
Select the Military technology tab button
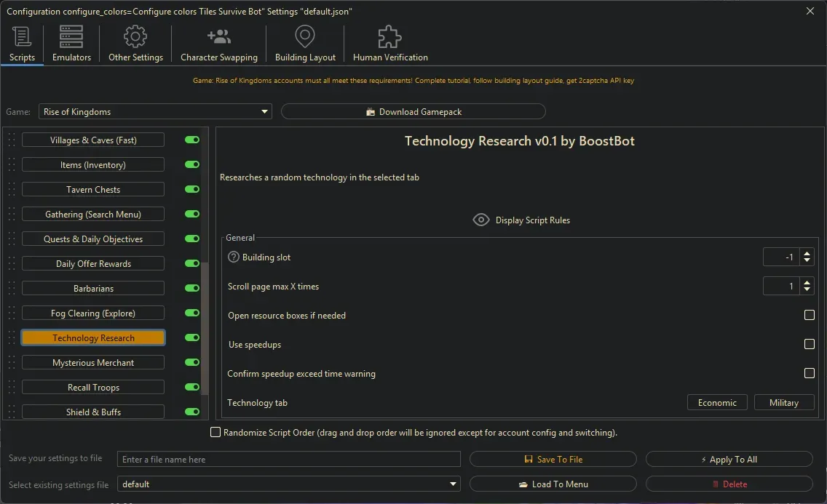pyautogui.click(x=784, y=402)
